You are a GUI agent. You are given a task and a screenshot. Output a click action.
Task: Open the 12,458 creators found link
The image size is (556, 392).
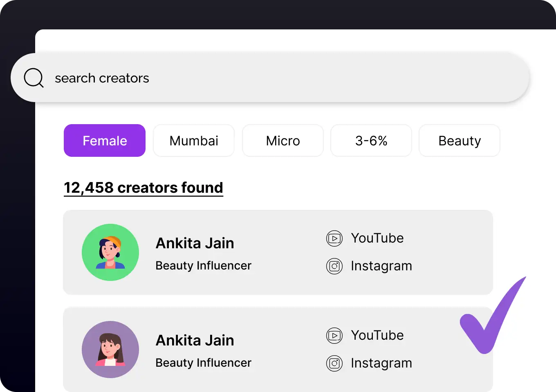[143, 187]
